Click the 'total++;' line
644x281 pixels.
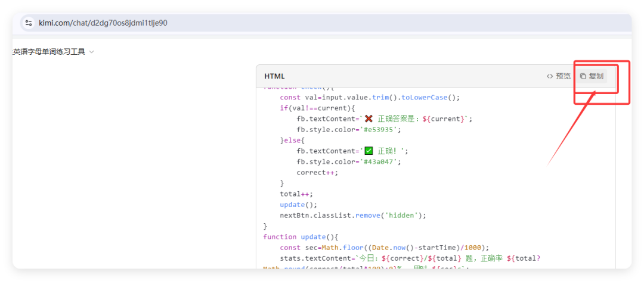(296, 193)
